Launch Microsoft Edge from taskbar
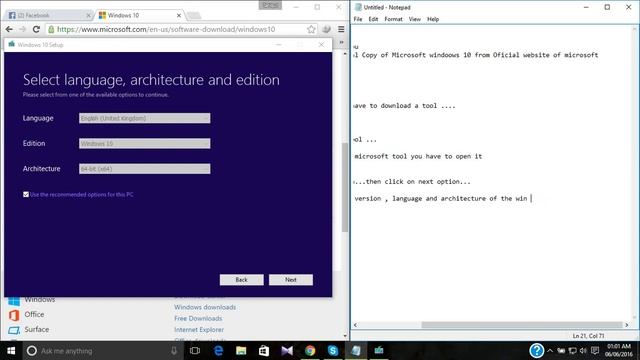640x360 pixels. point(218,351)
